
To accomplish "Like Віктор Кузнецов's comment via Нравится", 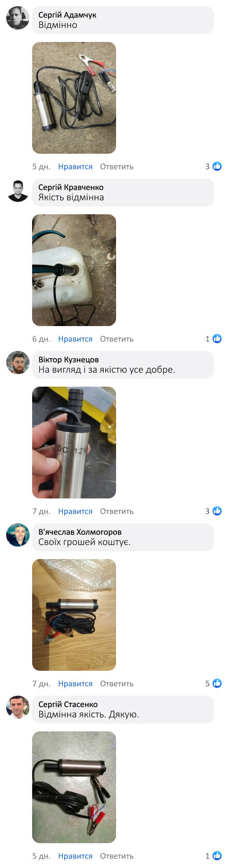I will click(75, 511).
